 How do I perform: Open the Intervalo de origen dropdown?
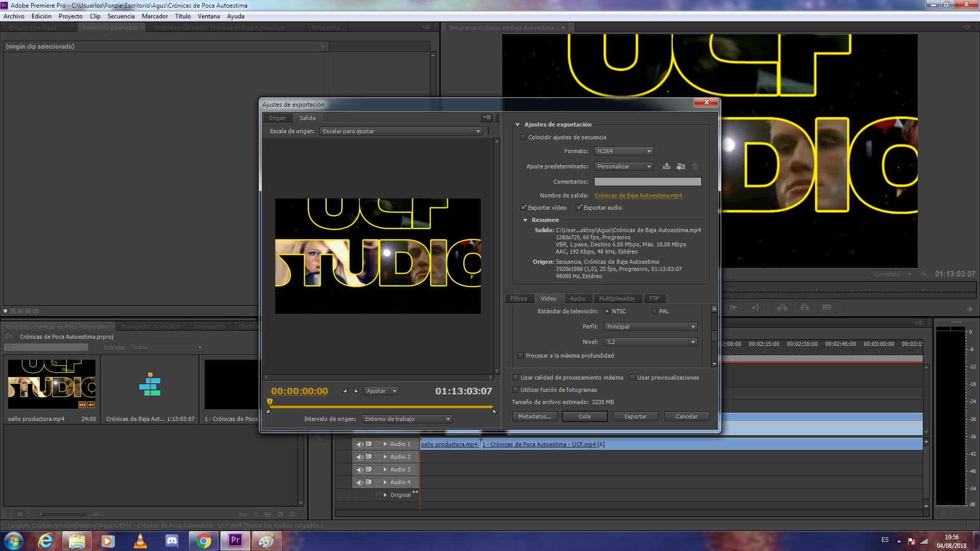point(407,419)
